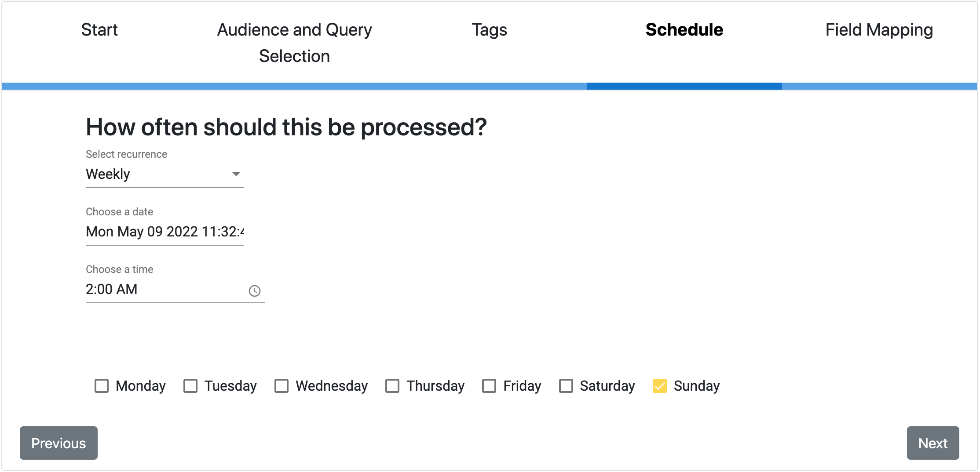Switch to Audience and Query Selection step
The height and width of the screenshot is (472, 980).
click(295, 43)
